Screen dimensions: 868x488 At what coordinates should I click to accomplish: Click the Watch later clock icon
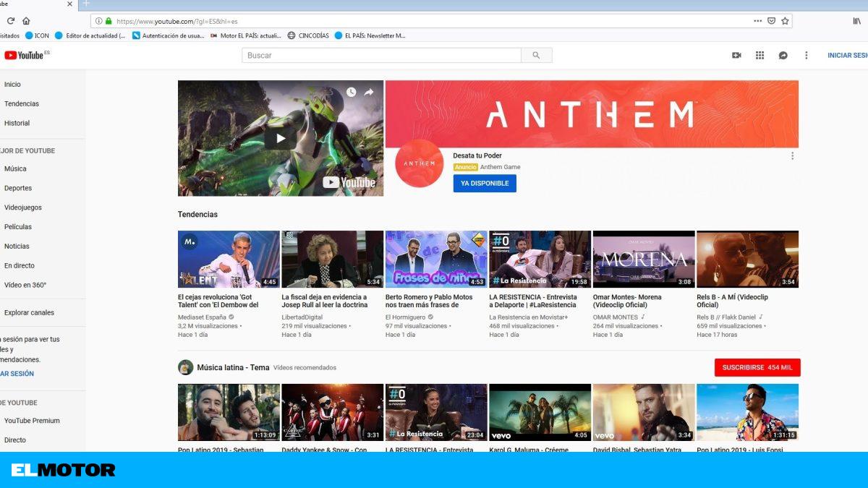click(x=351, y=93)
